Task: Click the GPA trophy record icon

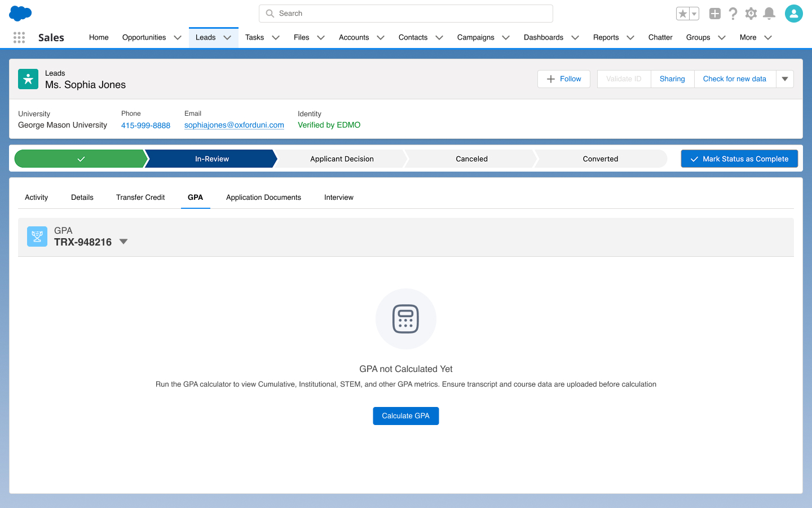Action: click(37, 237)
